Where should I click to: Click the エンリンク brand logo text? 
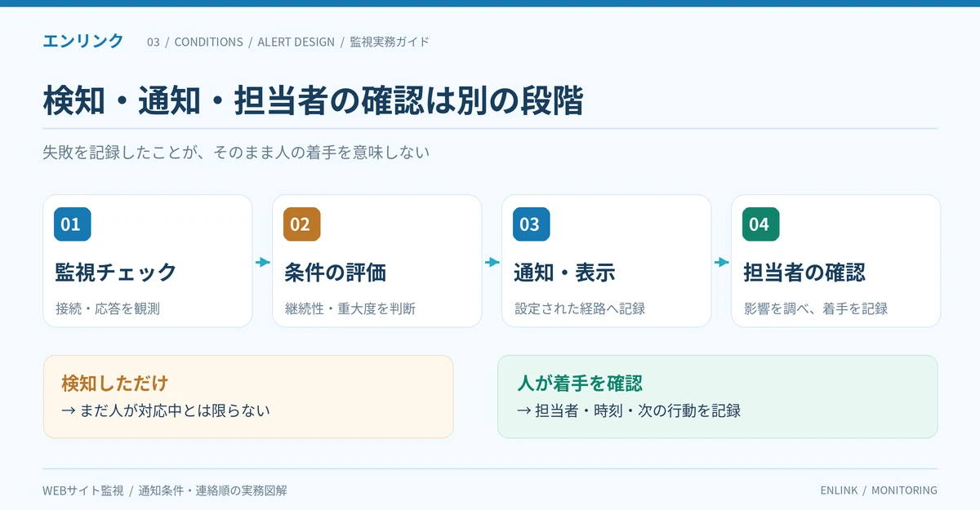point(83,41)
